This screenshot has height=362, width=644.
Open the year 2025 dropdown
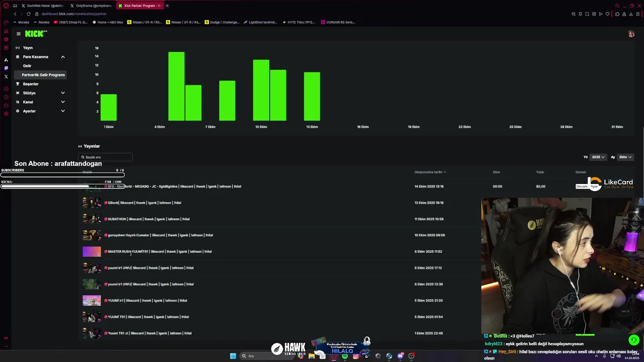(598, 157)
